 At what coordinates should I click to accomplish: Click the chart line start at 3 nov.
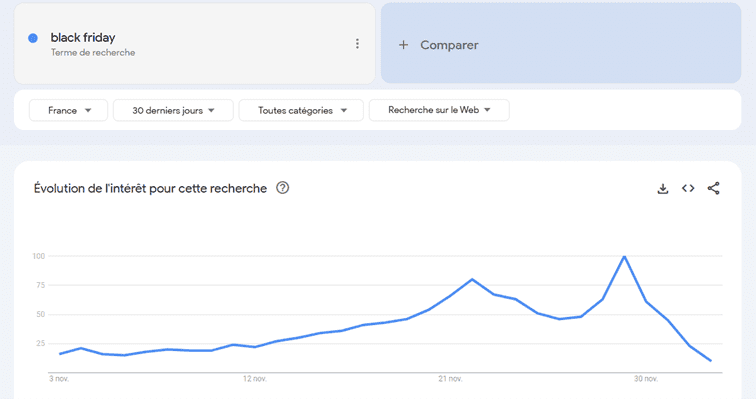(x=60, y=354)
